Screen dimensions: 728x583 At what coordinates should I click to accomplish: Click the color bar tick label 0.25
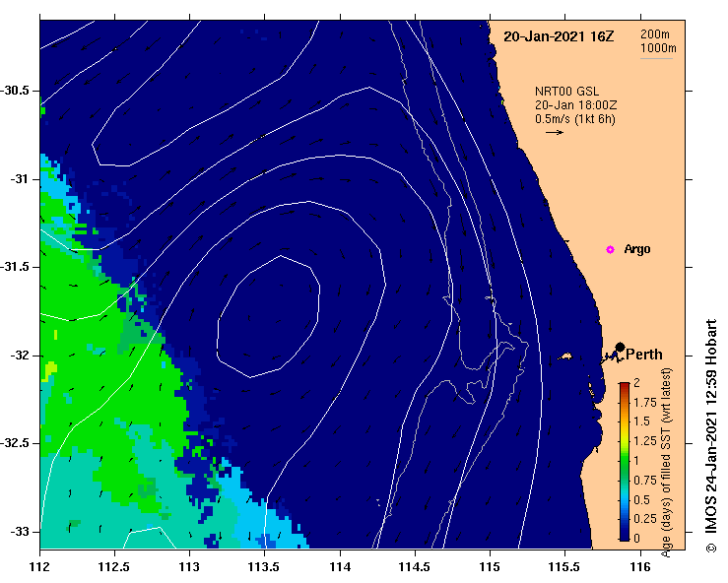tap(645, 518)
